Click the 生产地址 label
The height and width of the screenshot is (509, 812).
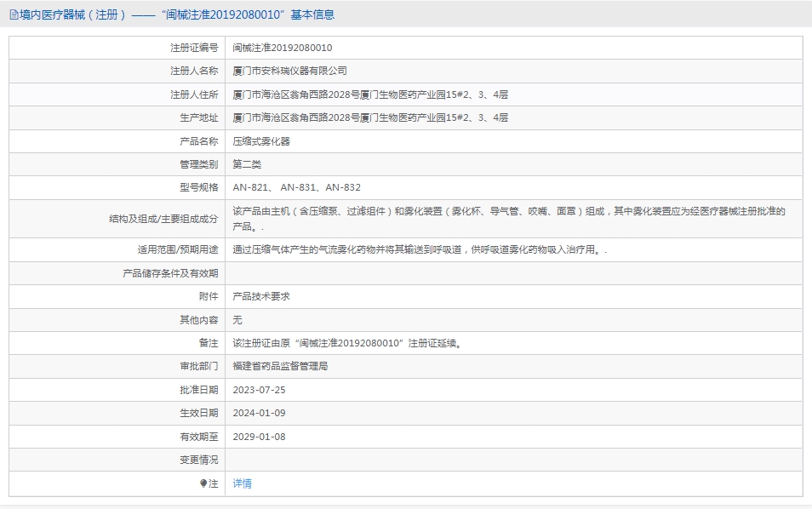tap(199, 117)
